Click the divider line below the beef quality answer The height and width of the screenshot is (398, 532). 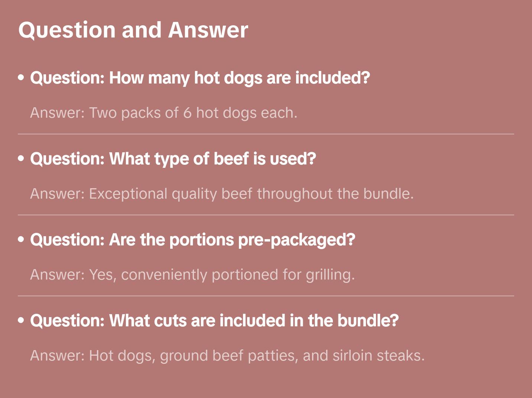pos(266,215)
